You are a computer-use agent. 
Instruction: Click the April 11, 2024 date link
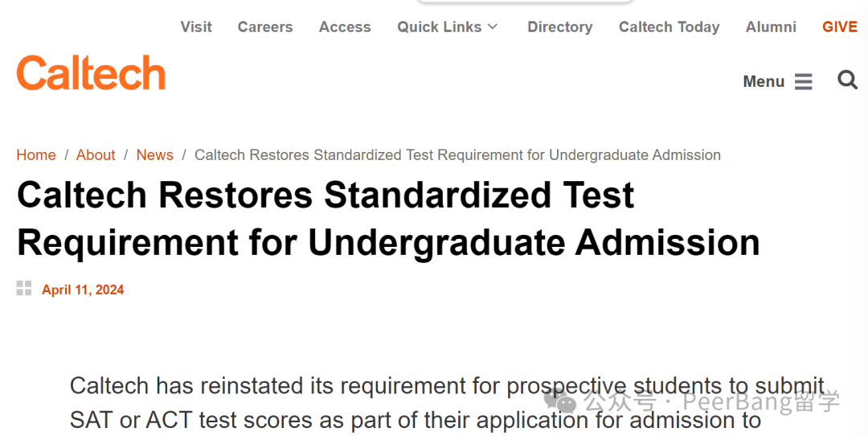pyautogui.click(x=83, y=290)
